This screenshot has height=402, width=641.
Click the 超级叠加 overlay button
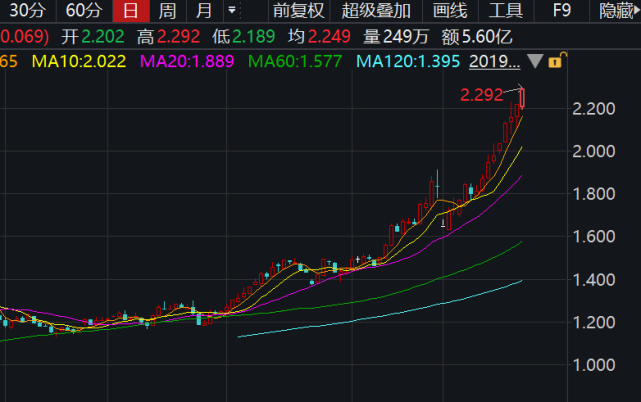pyautogui.click(x=376, y=11)
